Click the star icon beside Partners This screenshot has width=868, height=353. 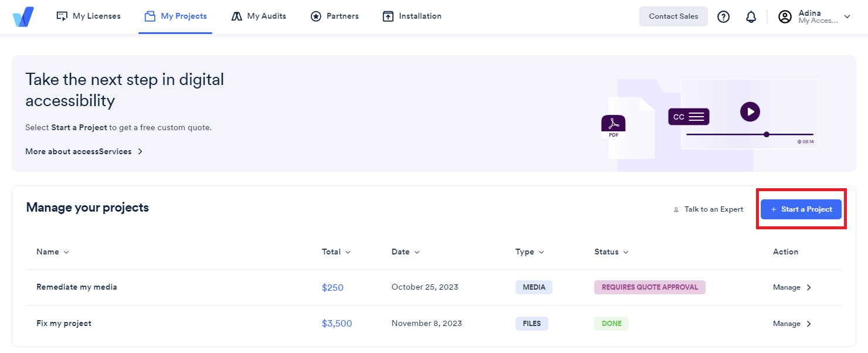pos(316,16)
